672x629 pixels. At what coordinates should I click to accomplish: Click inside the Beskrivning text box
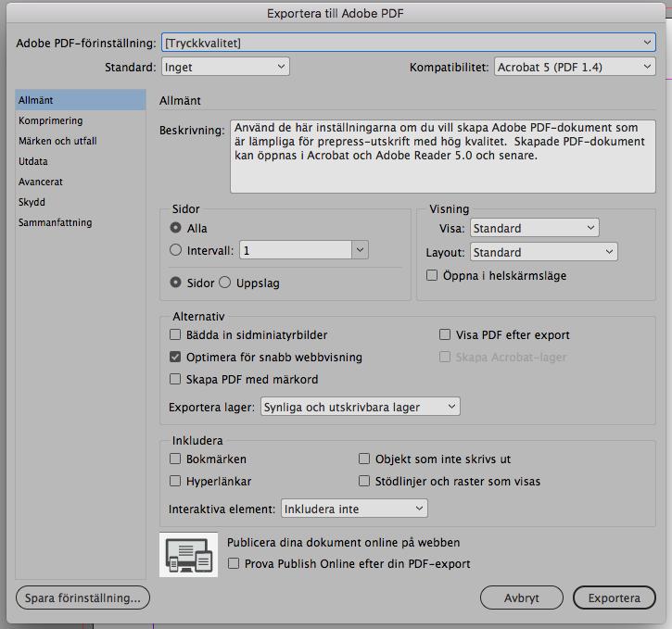pyautogui.click(x=443, y=157)
